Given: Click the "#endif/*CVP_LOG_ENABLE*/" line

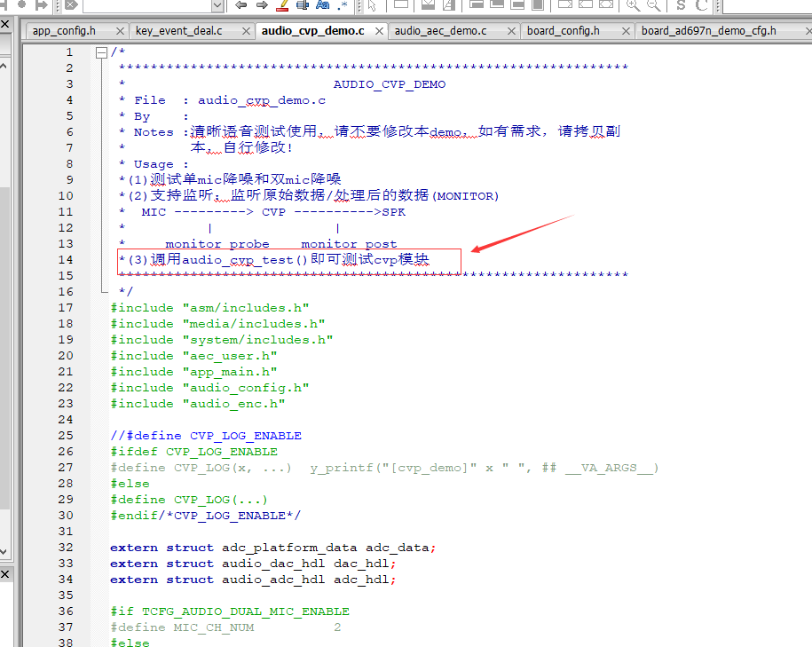Looking at the screenshot, I should click(205, 516).
